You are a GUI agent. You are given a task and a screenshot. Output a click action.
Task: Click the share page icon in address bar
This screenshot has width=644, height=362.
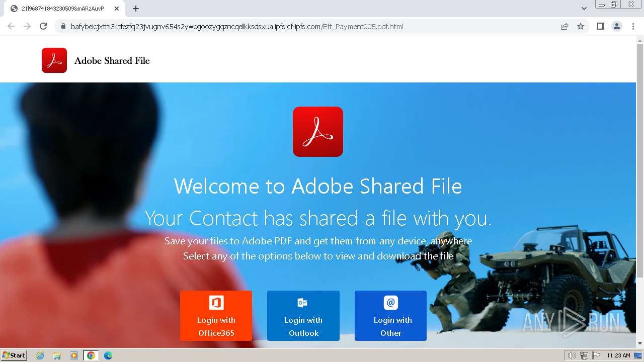tap(565, 27)
